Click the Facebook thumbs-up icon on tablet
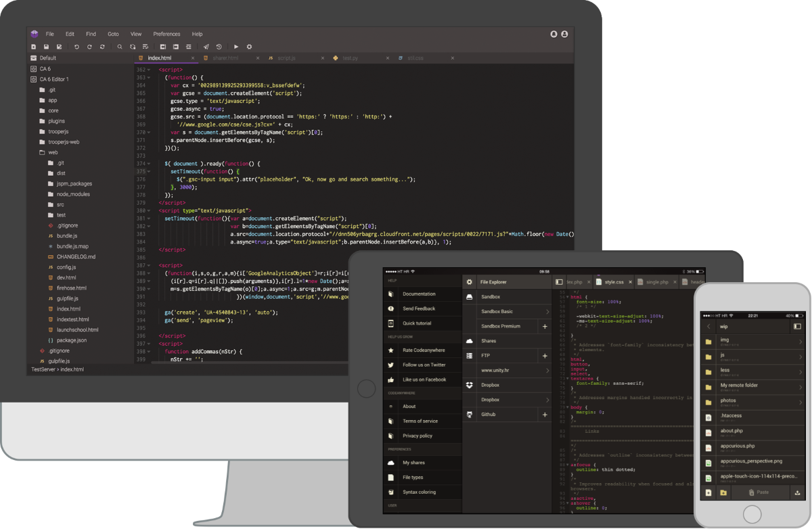 click(390, 379)
